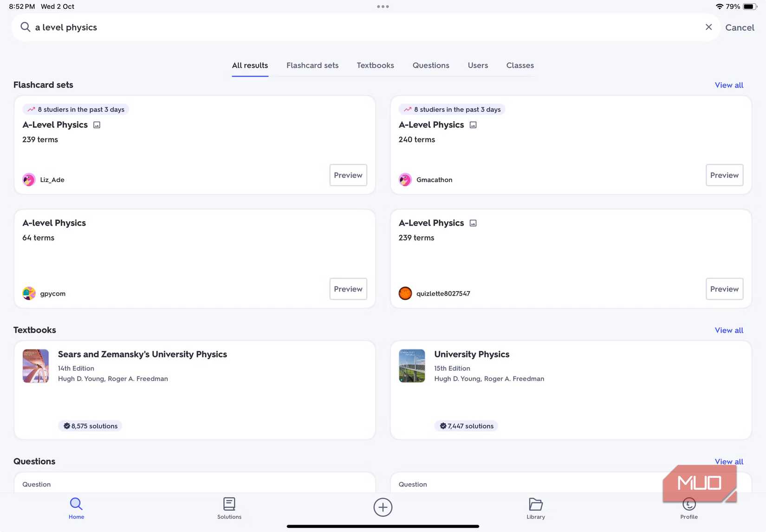The width and height of the screenshot is (766, 532).
Task: Tap the Wi-Fi status icon
Action: pos(720,6)
